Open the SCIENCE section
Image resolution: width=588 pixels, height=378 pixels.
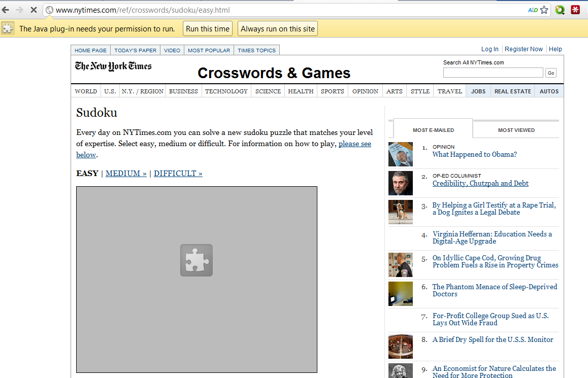tap(268, 91)
